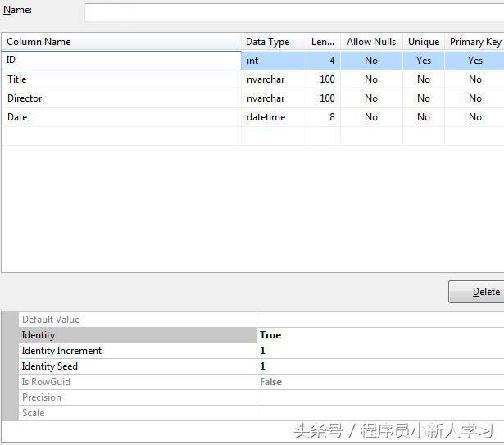Open datetime data type in Date row
The height and width of the screenshot is (445, 504).
click(274, 117)
